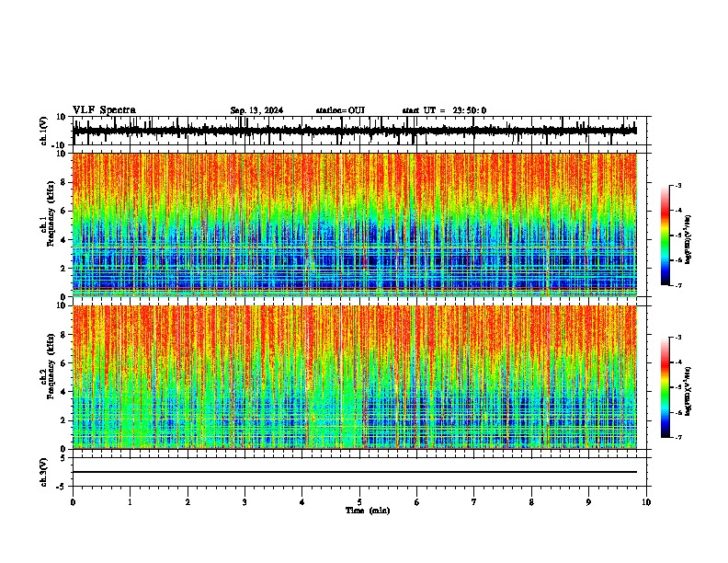The width and height of the screenshot is (728, 563).
Task: Click the "ch.3(V)" axis label
Action: point(44,473)
